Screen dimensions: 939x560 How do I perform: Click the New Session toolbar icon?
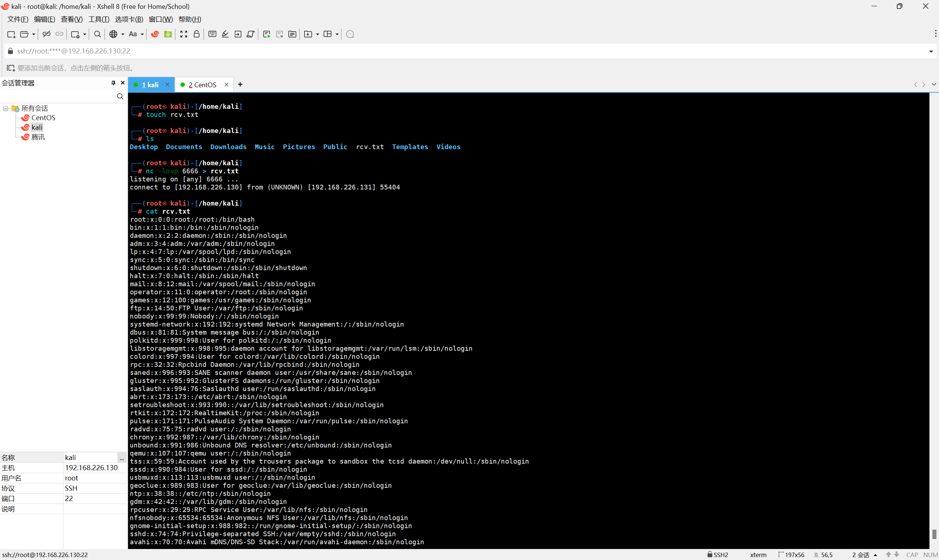[11, 34]
